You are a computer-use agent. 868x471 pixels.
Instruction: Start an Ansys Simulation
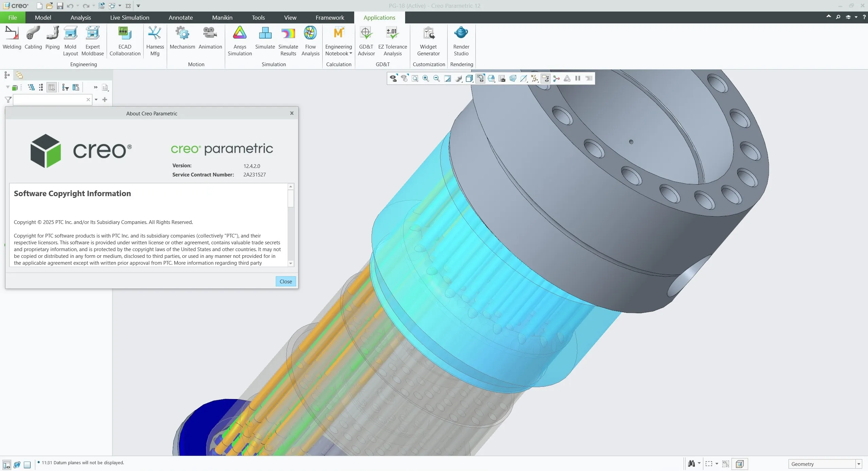pyautogui.click(x=239, y=41)
